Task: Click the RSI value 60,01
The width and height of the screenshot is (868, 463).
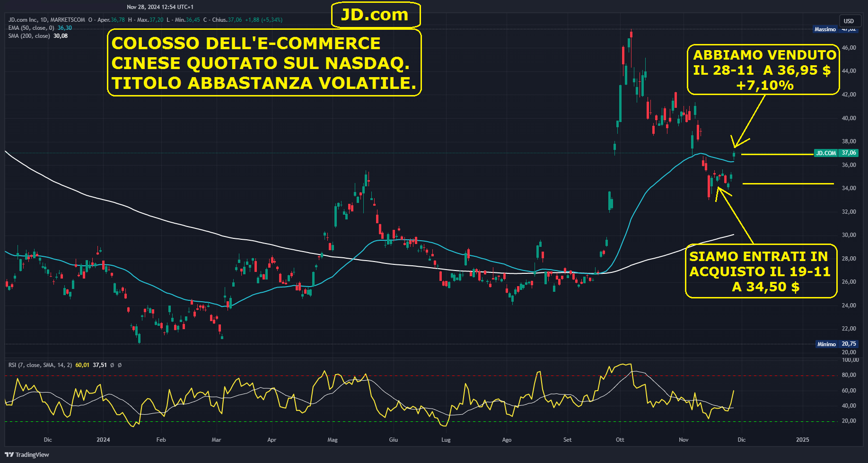Action: coord(82,365)
